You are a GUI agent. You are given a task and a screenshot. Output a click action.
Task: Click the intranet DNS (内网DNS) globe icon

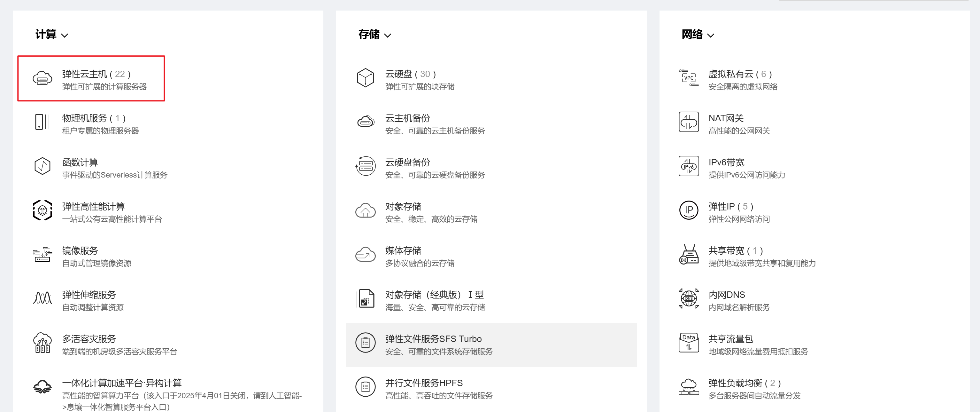point(689,298)
